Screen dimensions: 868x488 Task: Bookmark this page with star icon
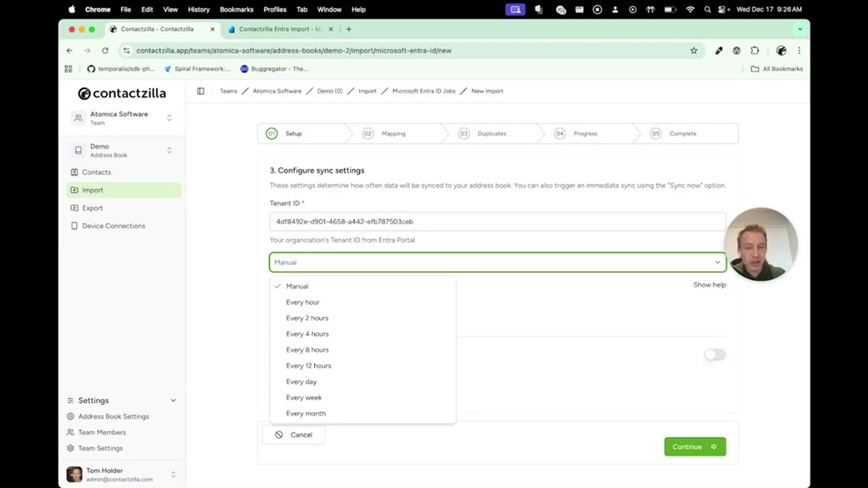coord(694,50)
